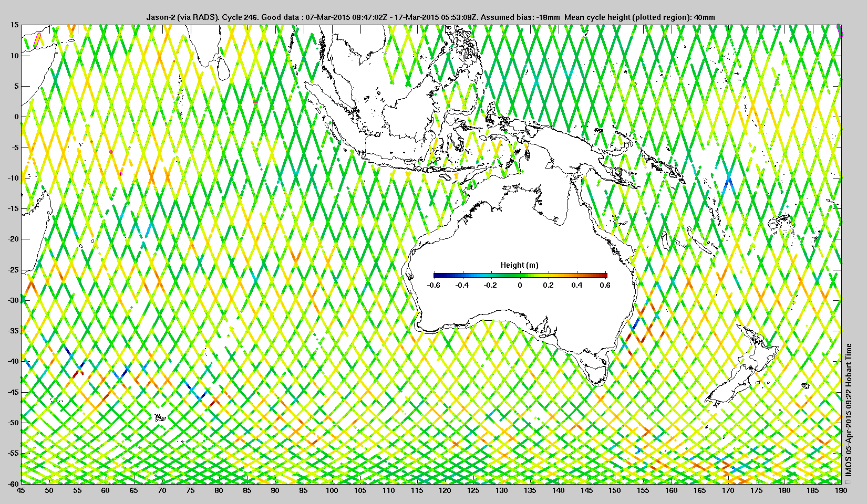This screenshot has width=867, height=504.
Task: Click the colorbar's 0 tick label
Action: tap(520, 286)
